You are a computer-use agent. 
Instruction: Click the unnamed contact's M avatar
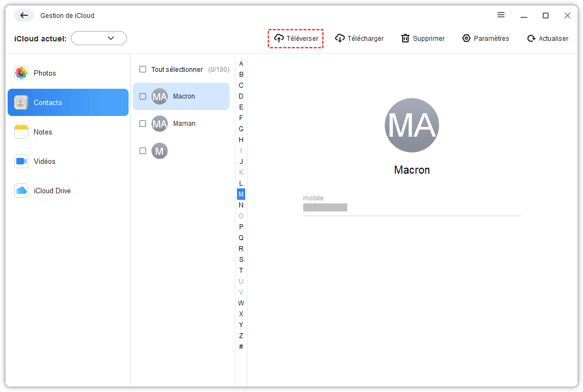[160, 151]
